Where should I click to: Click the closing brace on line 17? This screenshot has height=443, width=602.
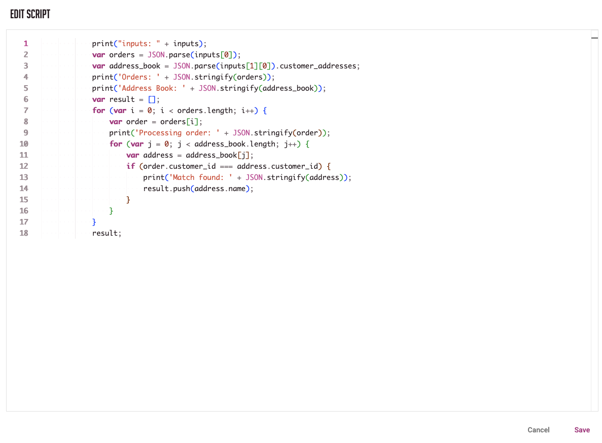click(94, 222)
